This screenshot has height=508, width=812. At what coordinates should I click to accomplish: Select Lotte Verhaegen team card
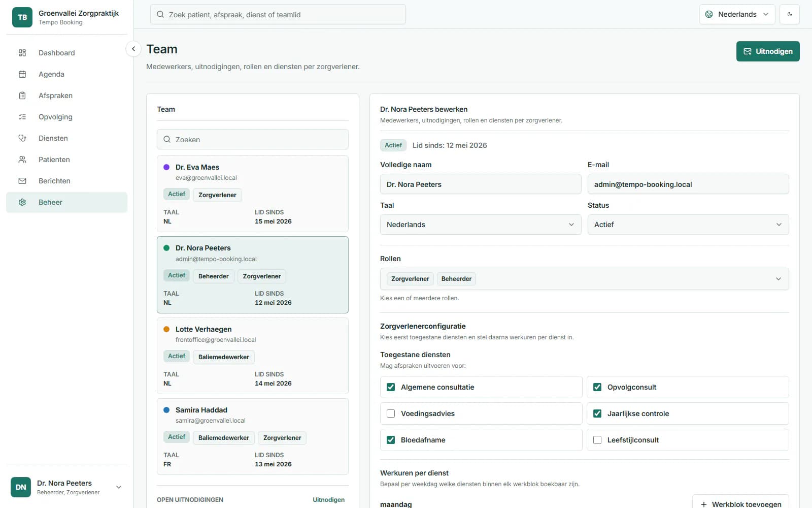pyautogui.click(x=253, y=356)
